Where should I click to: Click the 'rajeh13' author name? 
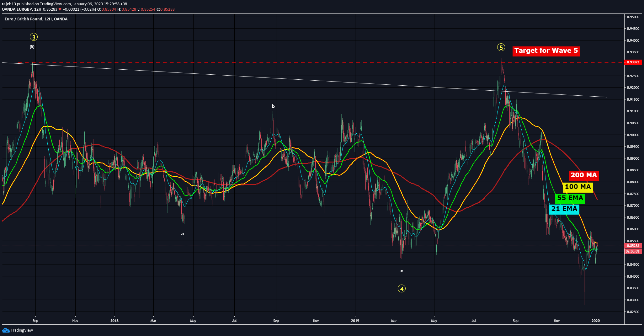[9, 4]
